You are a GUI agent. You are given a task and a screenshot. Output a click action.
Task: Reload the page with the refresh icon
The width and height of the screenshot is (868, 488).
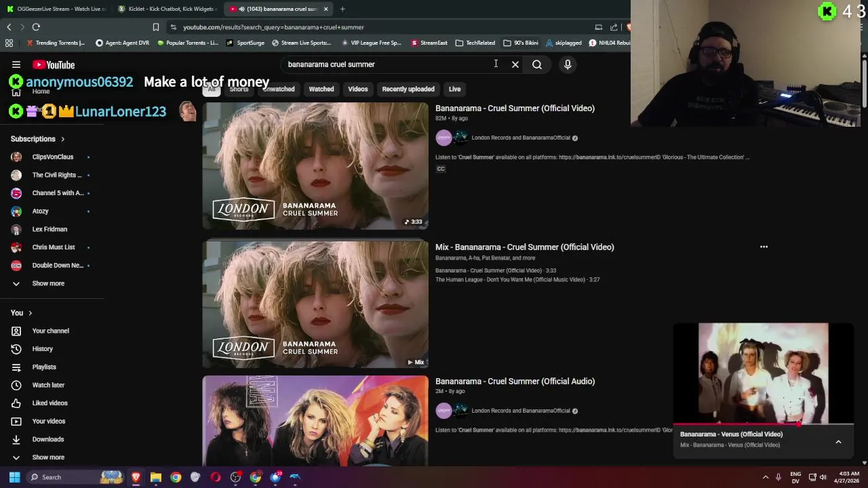pyautogui.click(x=36, y=27)
